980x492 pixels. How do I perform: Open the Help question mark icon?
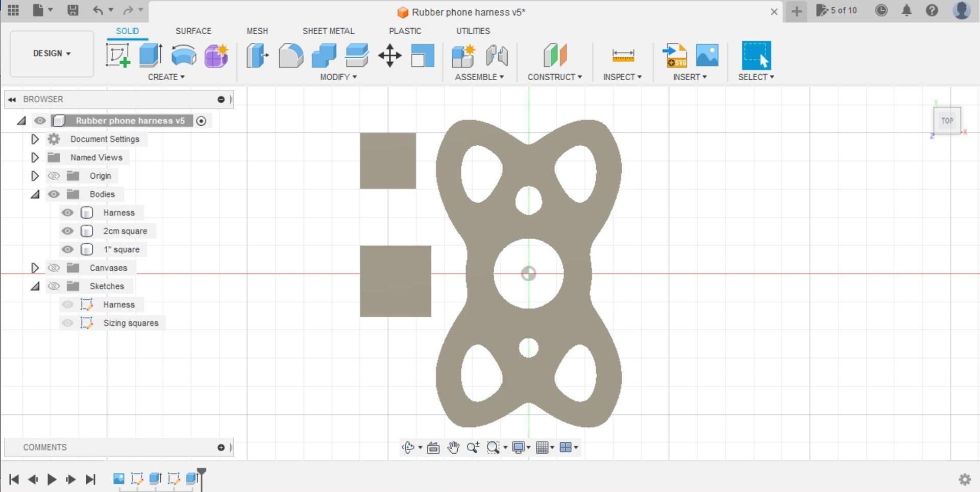(x=932, y=10)
